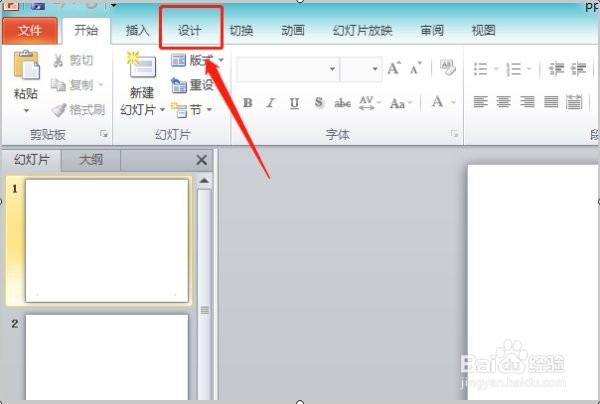Open the 视图 view tab
This screenshot has height=404, width=600.
tap(484, 30)
